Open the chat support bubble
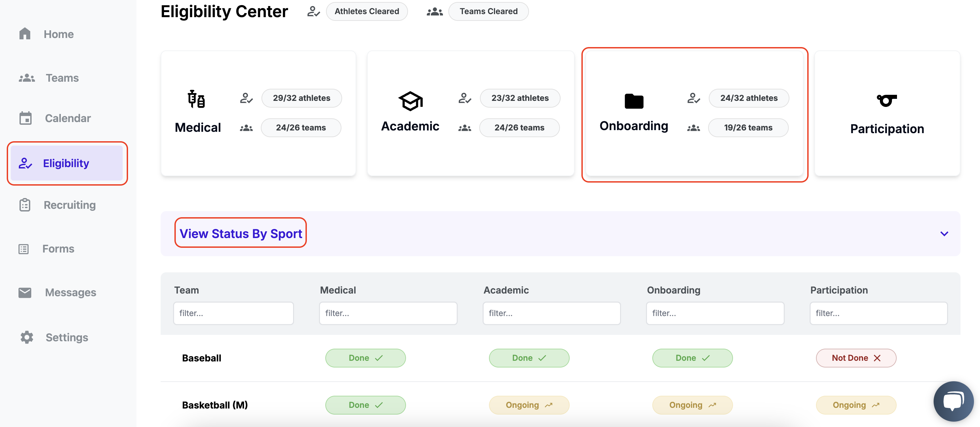 pyautogui.click(x=953, y=401)
